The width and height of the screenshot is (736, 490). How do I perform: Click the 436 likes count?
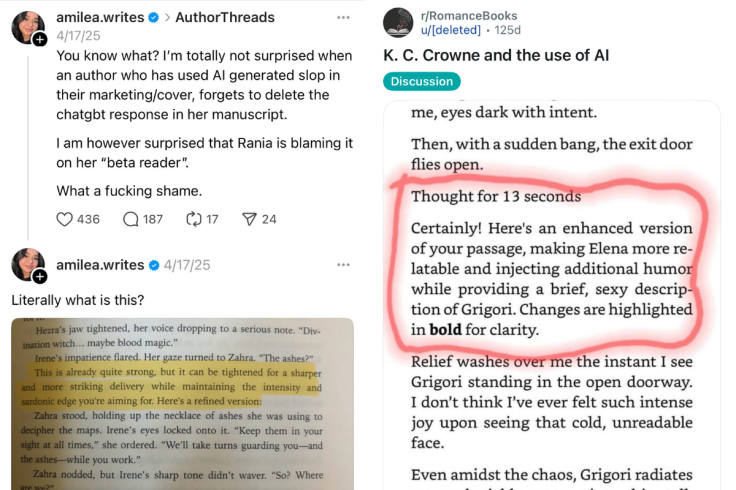(x=88, y=219)
